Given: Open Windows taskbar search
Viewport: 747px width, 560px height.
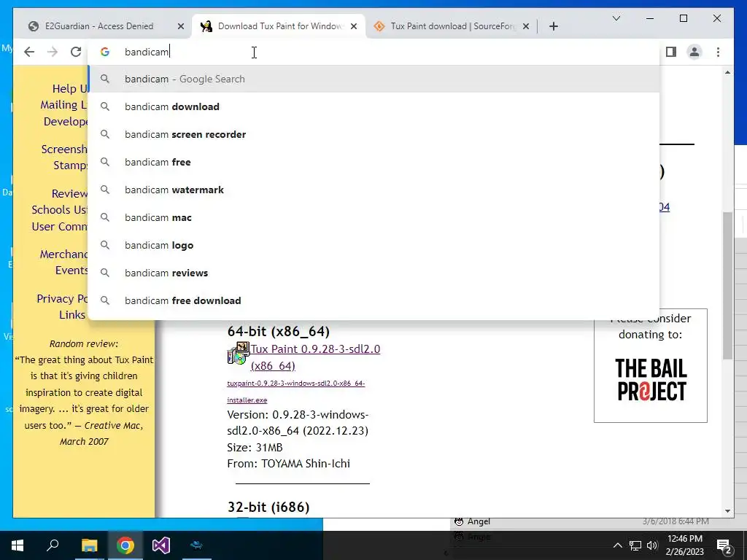Looking at the screenshot, I should (x=53, y=545).
